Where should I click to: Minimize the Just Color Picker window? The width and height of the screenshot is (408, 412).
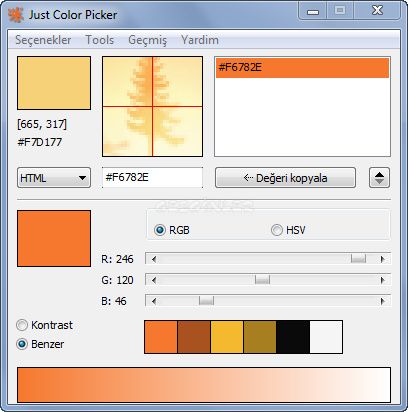[x=313, y=11]
